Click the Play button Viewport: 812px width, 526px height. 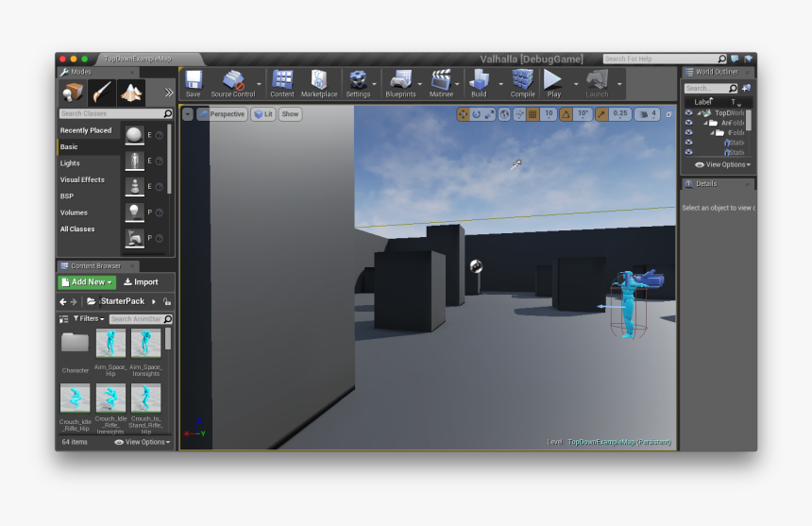coord(553,83)
